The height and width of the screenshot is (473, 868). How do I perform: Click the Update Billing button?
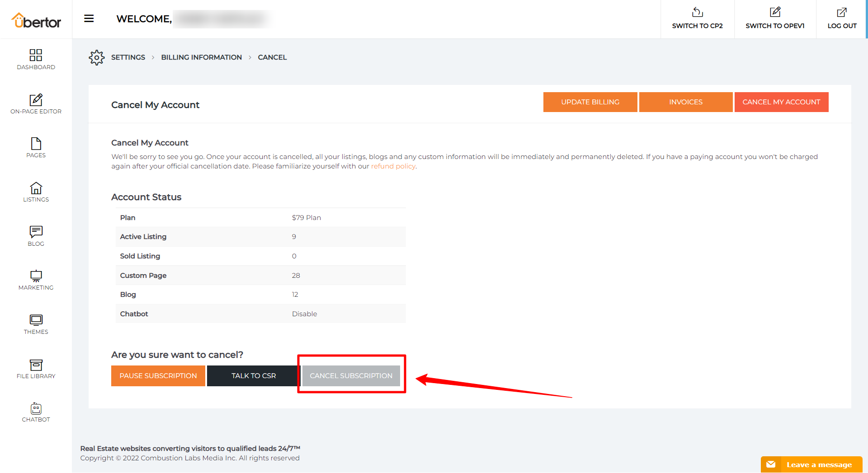[590, 102]
